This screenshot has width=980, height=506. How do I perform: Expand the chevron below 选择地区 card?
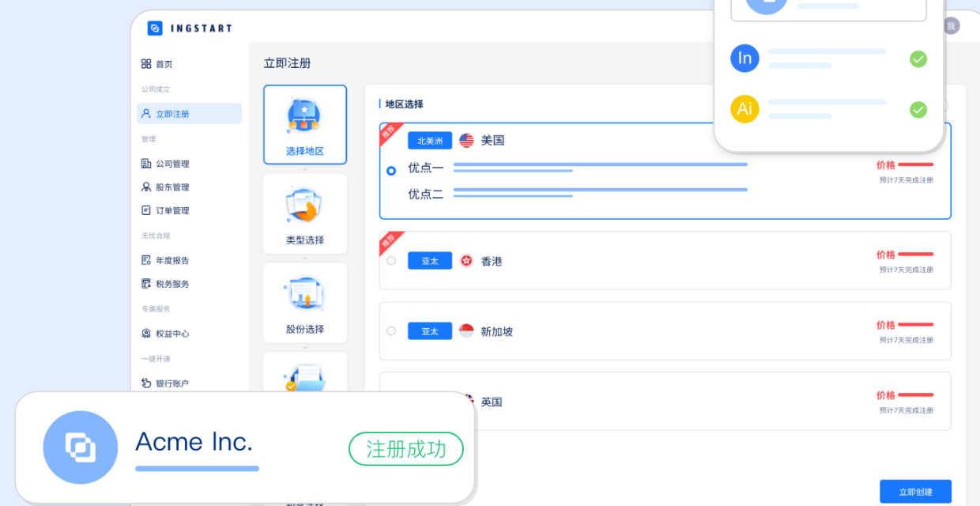coord(305,171)
